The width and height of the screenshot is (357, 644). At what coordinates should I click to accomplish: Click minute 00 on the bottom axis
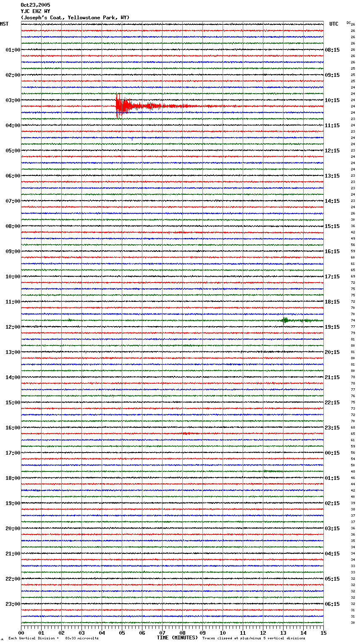(x=21, y=633)
